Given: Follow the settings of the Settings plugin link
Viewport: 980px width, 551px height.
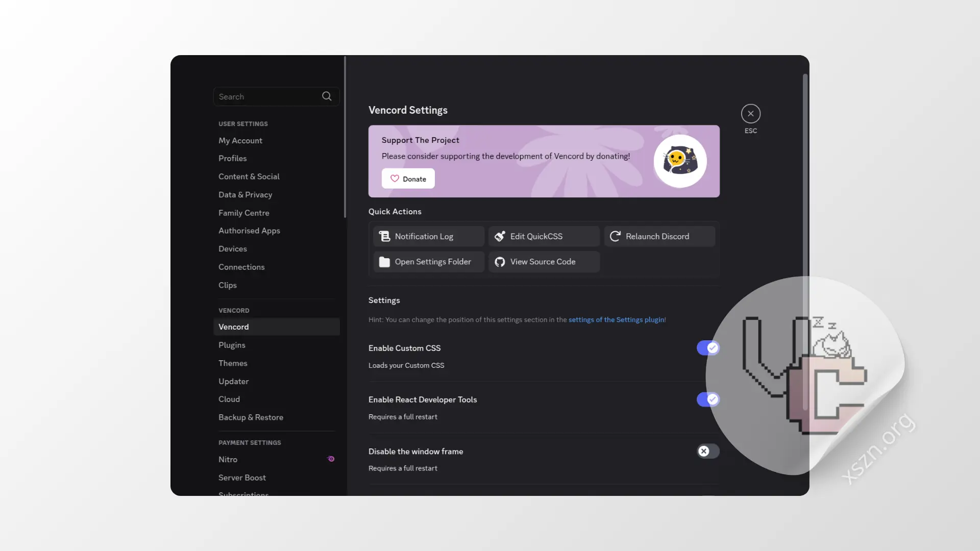Looking at the screenshot, I should tap(616, 320).
